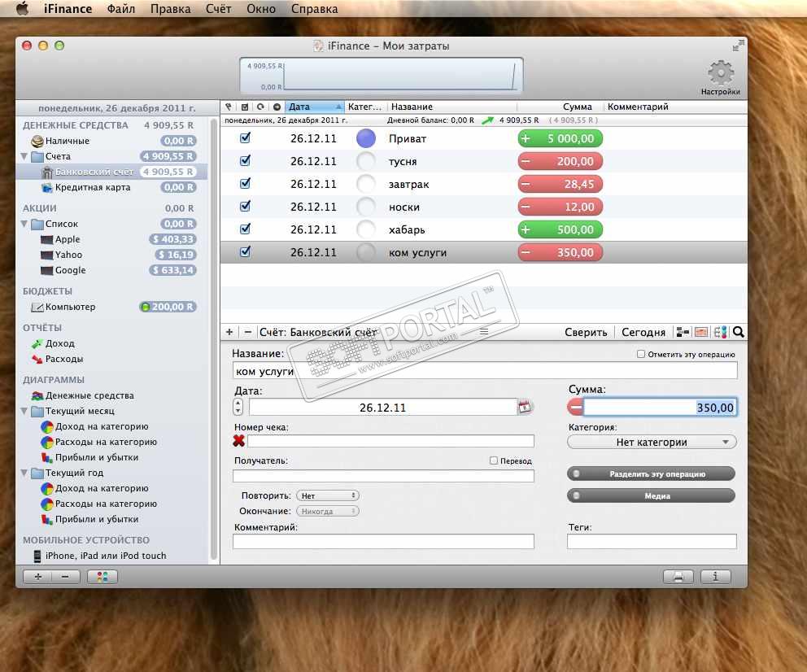This screenshot has width=807, height=672.
Task: Toggle the minus sign of Сумма
Action: coord(575,407)
